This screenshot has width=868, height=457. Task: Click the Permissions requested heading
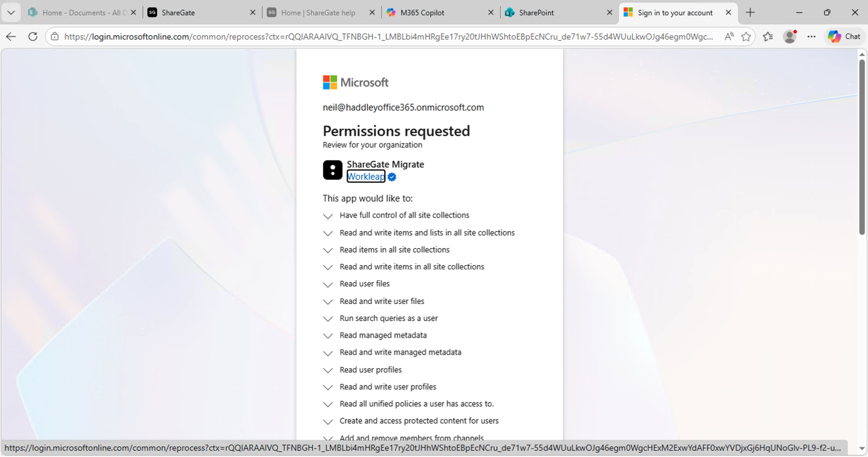point(396,131)
